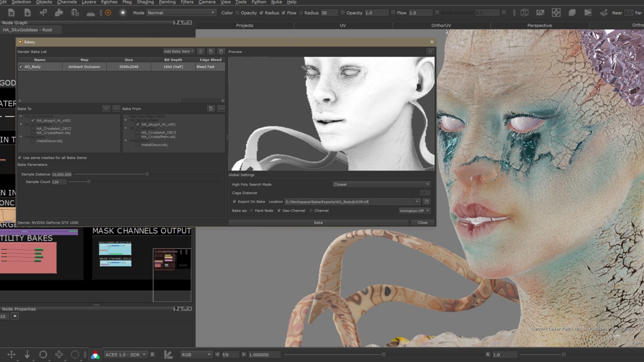Screen dimensions: 644x362
Task: Click the rotate object icon
Action: pyautogui.click(x=43, y=355)
